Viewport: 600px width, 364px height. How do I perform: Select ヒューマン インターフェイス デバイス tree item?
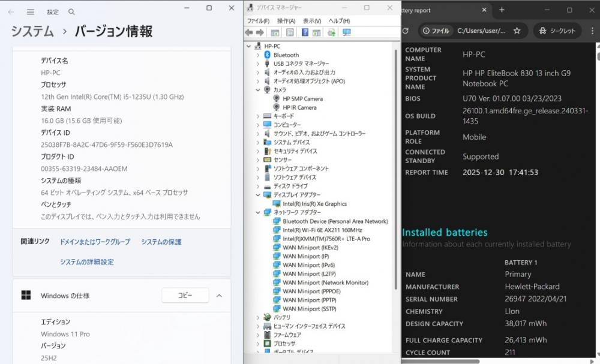pos(309,326)
